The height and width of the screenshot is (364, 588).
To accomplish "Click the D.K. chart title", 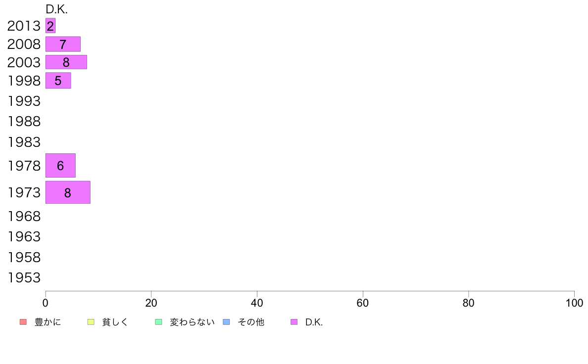I will tap(56, 9).
